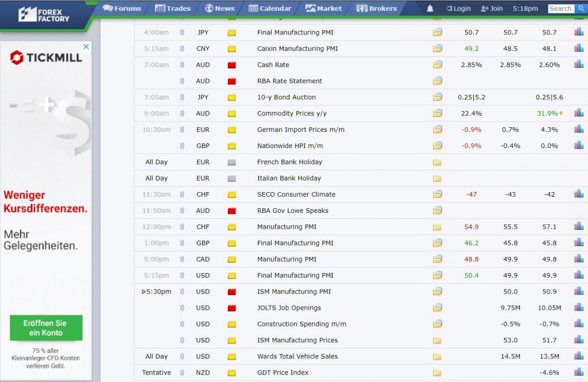The height and width of the screenshot is (382, 588).
Task: Open the detail folder for Cash Rate
Action: tap(438, 65)
